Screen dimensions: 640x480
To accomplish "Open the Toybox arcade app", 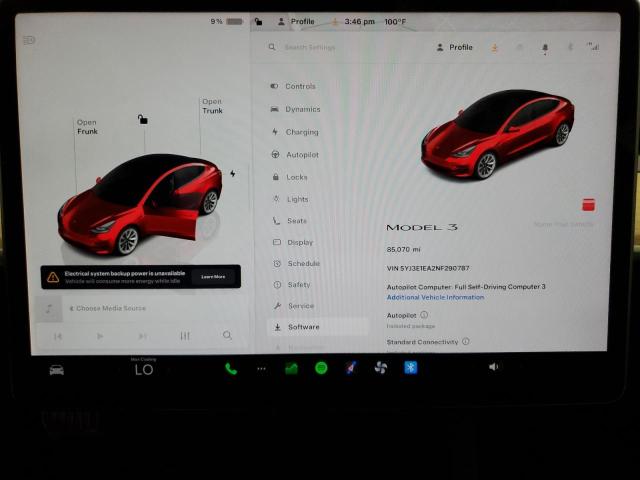I will (x=351, y=368).
